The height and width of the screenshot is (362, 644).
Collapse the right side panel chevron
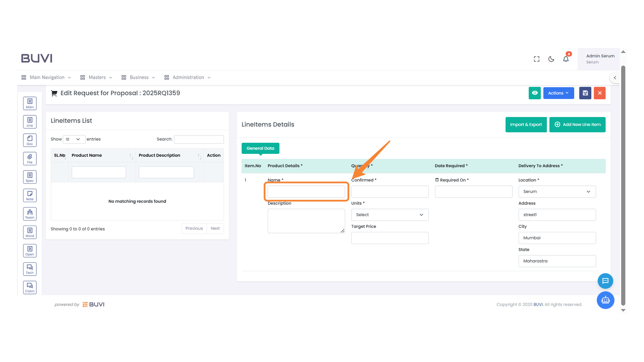click(x=615, y=77)
